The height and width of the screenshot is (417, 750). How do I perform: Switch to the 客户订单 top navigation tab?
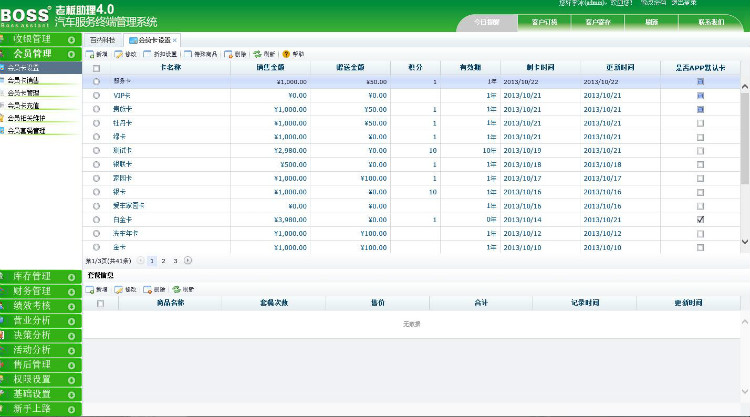543,21
